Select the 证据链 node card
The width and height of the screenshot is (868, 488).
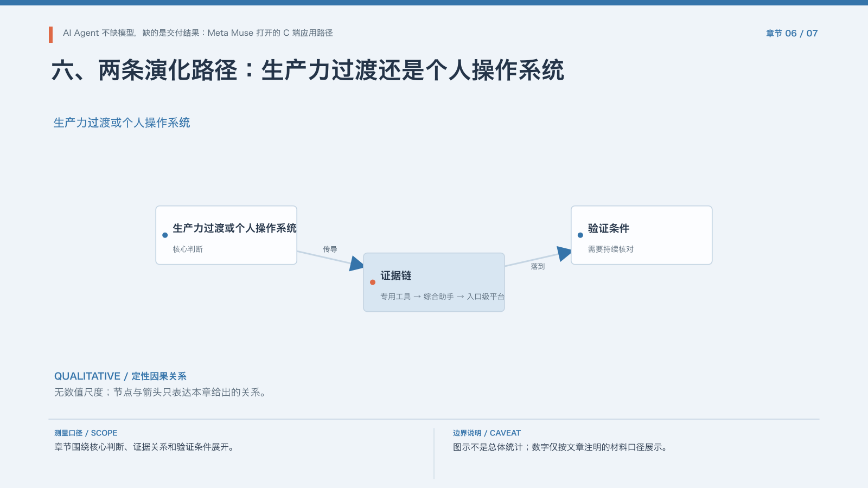(434, 282)
